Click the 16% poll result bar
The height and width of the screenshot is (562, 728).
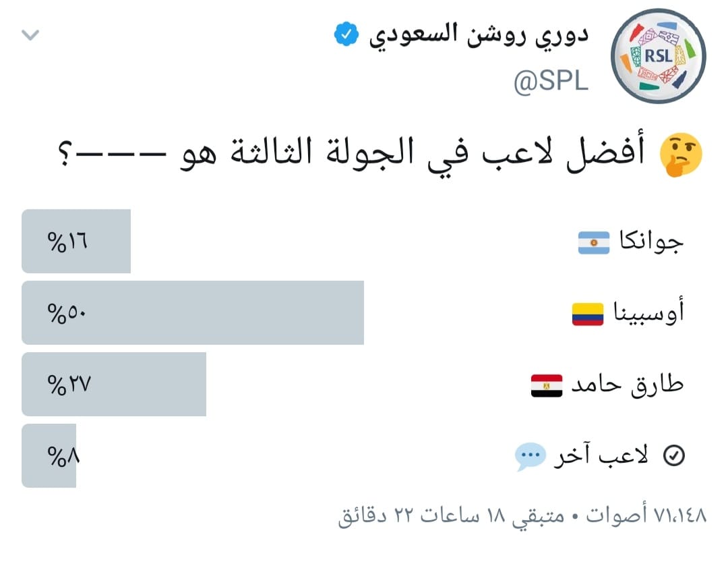pos(76,242)
